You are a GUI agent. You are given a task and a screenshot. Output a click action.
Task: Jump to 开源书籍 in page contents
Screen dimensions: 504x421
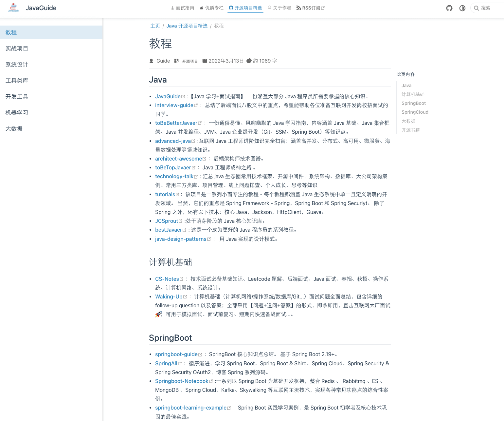(411, 130)
